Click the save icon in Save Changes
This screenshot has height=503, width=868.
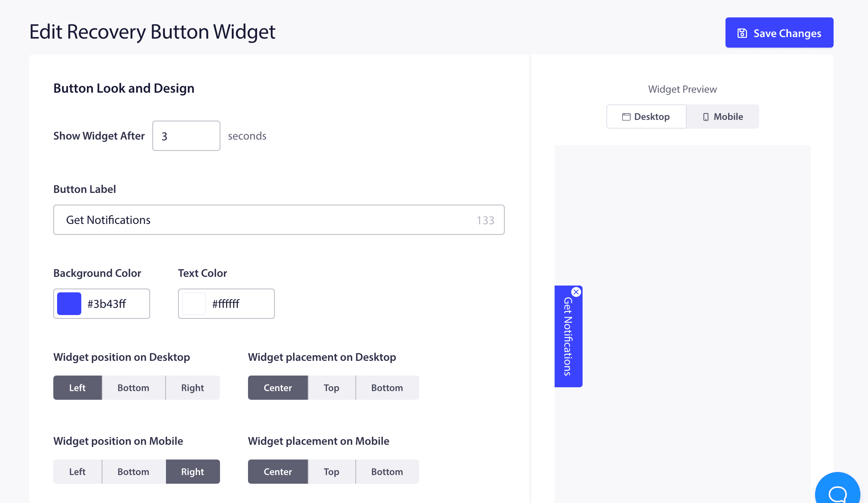[x=742, y=33]
